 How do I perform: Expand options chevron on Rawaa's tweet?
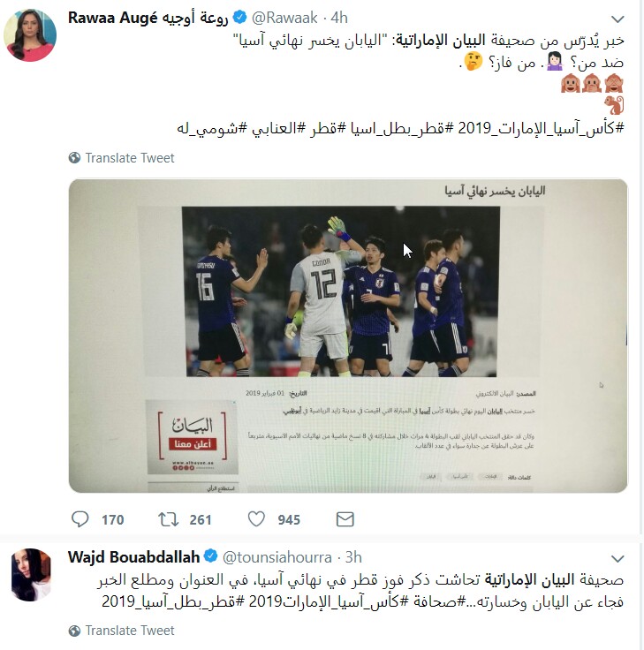(x=617, y=19)
